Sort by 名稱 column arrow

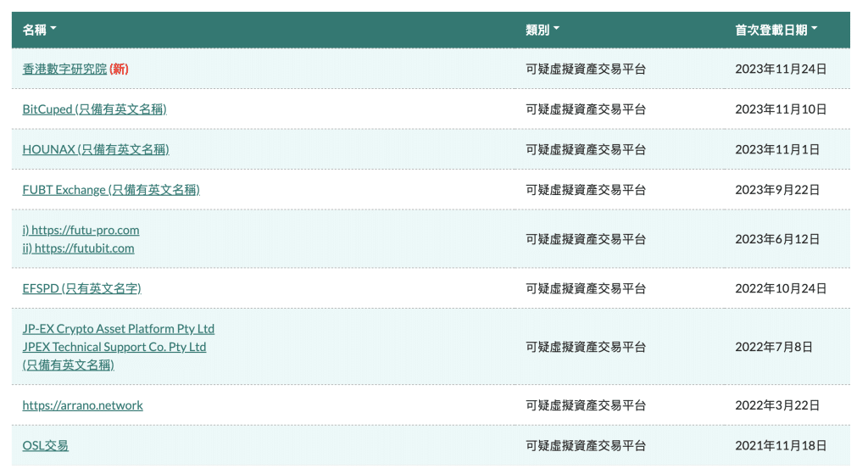pos(53,30)
